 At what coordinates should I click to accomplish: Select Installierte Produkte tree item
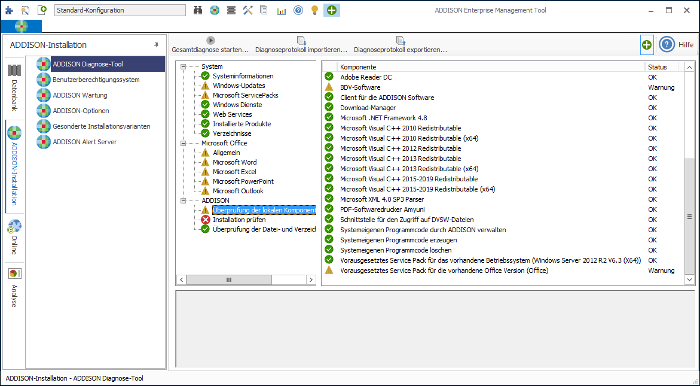pyautogui.click(x=242, y=124)
